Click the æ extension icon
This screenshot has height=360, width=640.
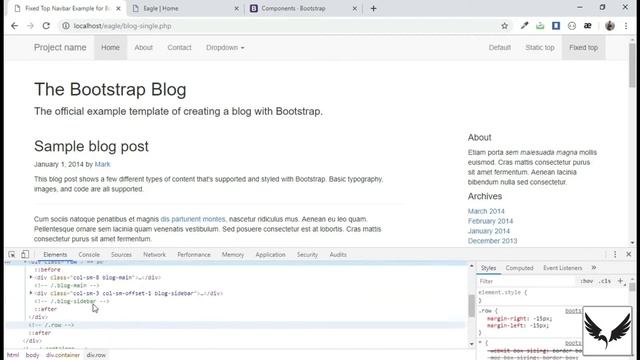pyautogui.click(x=588, y=26)
